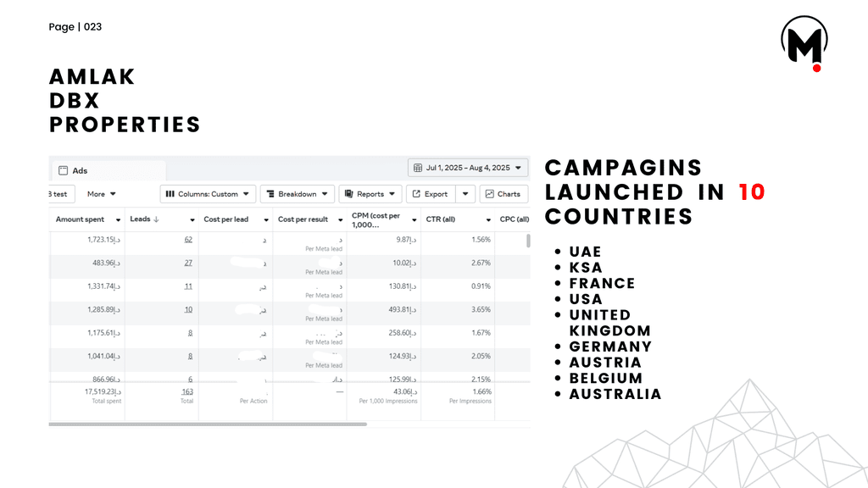The image size is (868, 488).
Task: Open the dropdown arrow beside Export
Action: (465, 194)
